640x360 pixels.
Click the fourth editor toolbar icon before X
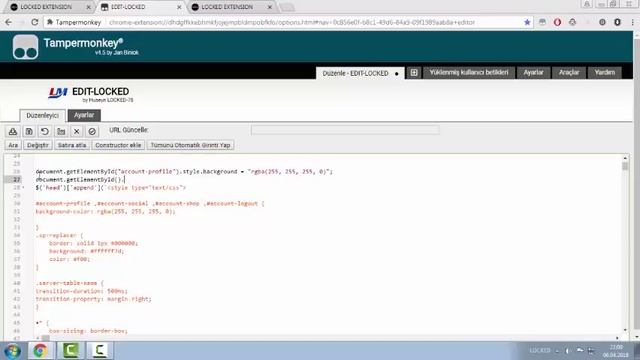click(61, 131)
